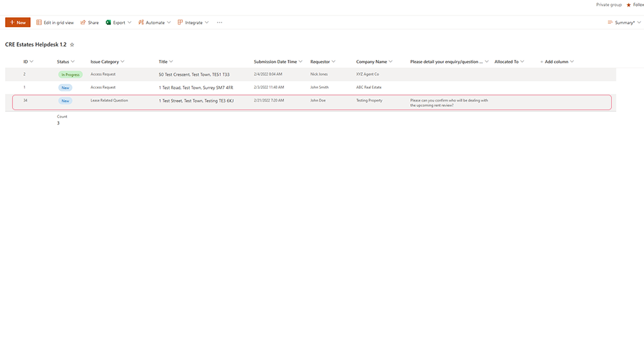Open the Submission Date Time column menu
This screenshot has height=362, width=644.
pos(278,62)
